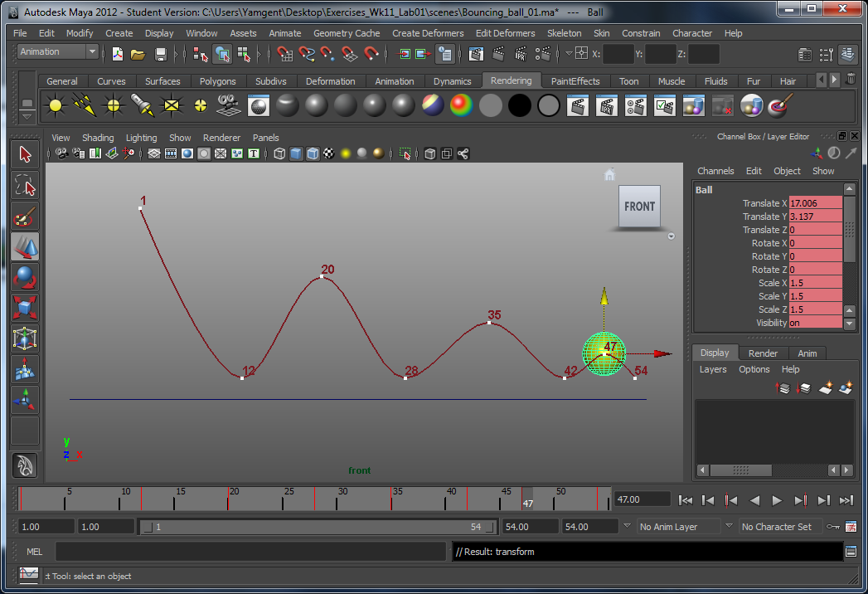Click the Options menu in Layer Editor
This screenshot has width=868, height=594.
click(x=754, y=369)
